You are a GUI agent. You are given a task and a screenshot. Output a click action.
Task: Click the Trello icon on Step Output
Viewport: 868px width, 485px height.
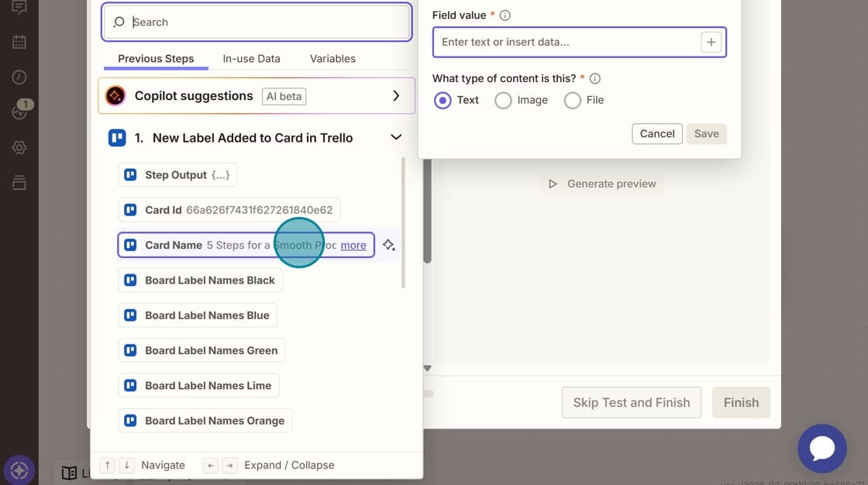click(x=131, y=175)
